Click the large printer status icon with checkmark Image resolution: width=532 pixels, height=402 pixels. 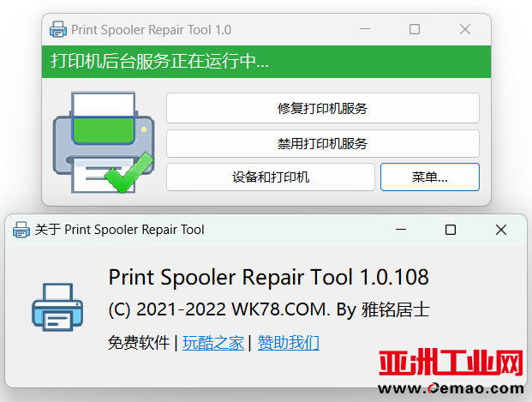[104, 142]
